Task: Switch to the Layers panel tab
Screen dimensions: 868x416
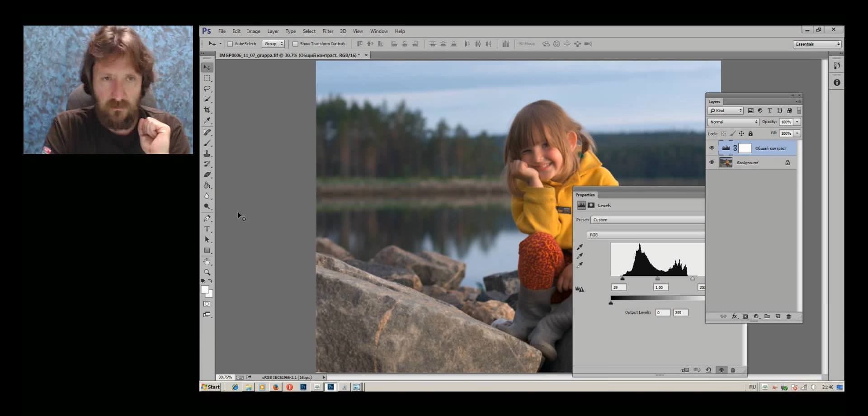Action: (714, 102)
